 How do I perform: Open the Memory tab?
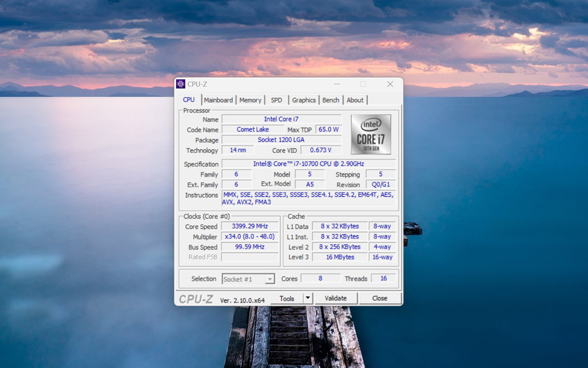click(250, 100)
